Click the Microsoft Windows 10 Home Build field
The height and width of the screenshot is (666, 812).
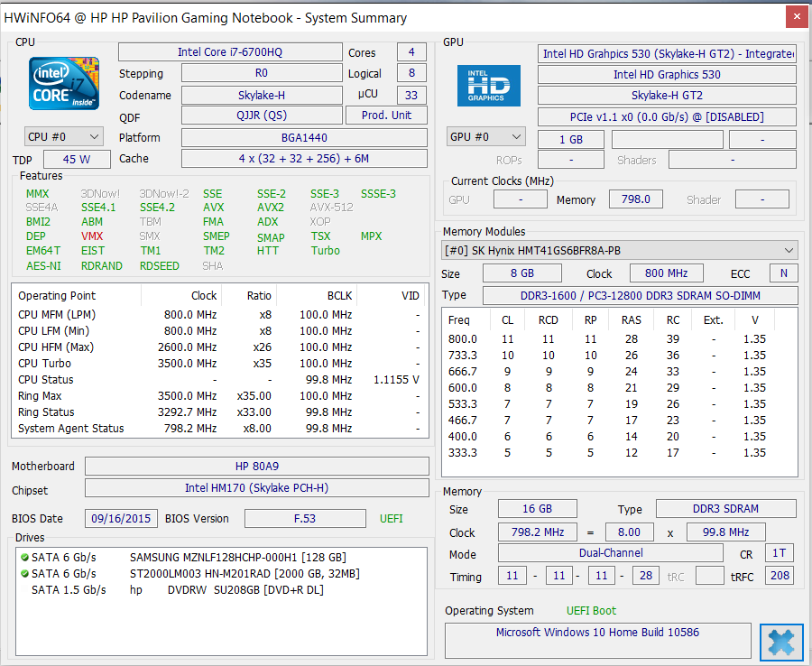point(597,634)
